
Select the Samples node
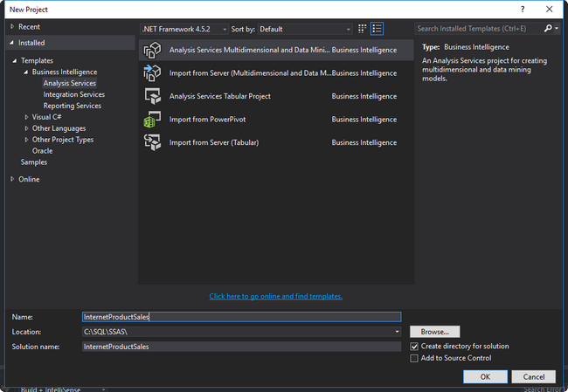[34, 162]
